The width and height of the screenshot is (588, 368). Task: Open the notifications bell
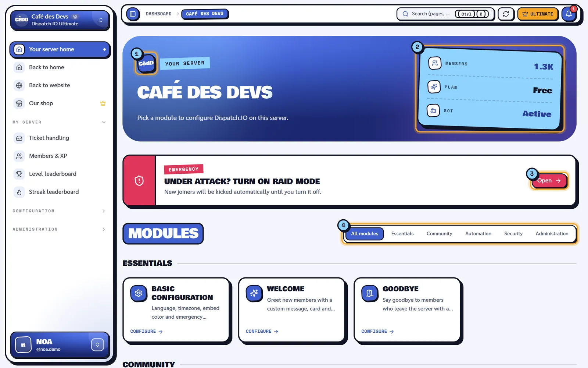(569, 14)
